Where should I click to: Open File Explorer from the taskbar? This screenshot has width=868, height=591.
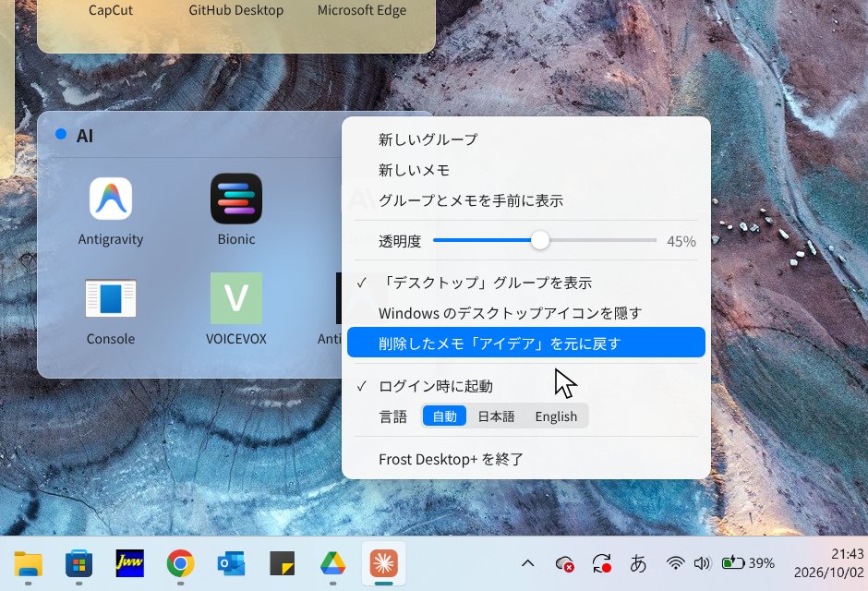(x=29, y=564)
